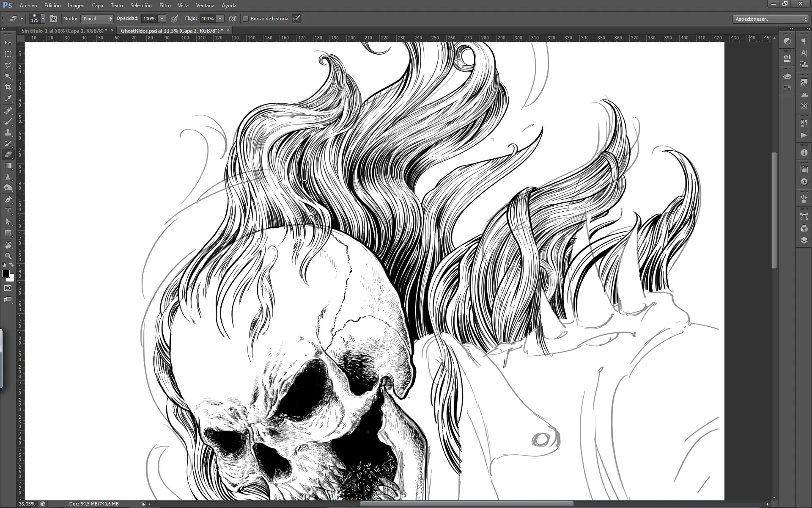Open the Layers panel icon
The height and width of the screenshot is (508, 812).
tap(804, 240)
